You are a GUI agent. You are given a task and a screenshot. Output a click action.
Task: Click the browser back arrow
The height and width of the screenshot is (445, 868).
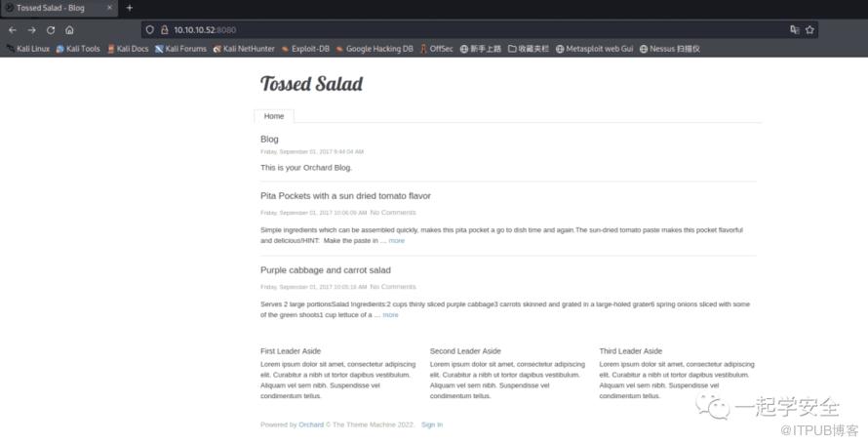click(x=13, y=30)
